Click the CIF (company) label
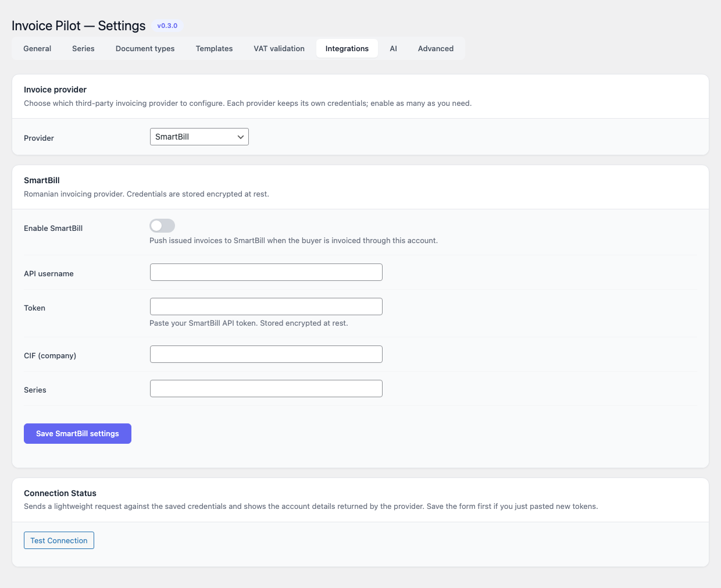Viewport: 721px width, 588px height. (x=50, y=355)
